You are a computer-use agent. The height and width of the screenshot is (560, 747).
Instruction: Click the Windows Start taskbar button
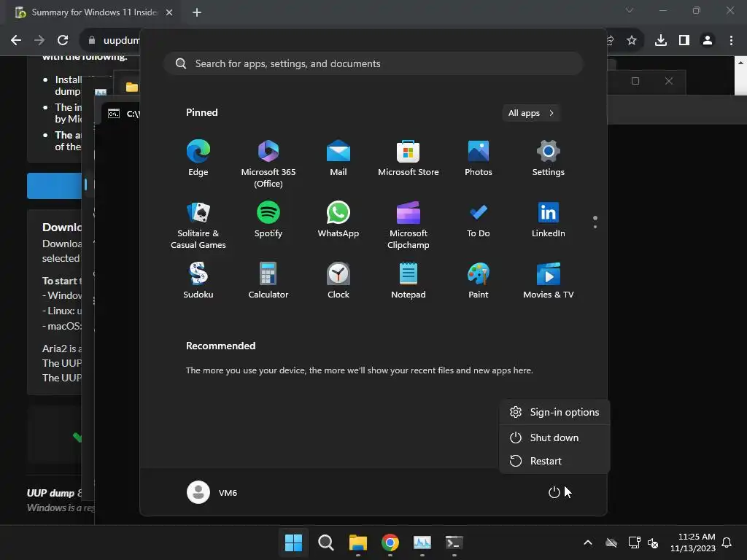293,542
